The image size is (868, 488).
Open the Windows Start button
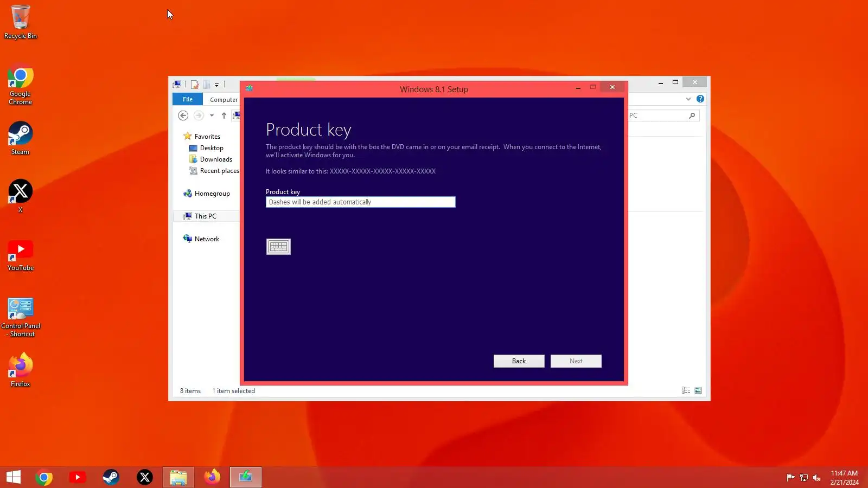(14, 477)
